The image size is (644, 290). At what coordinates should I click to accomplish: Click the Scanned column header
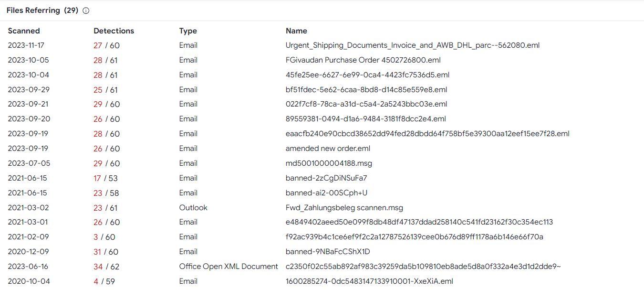point(24,31)
